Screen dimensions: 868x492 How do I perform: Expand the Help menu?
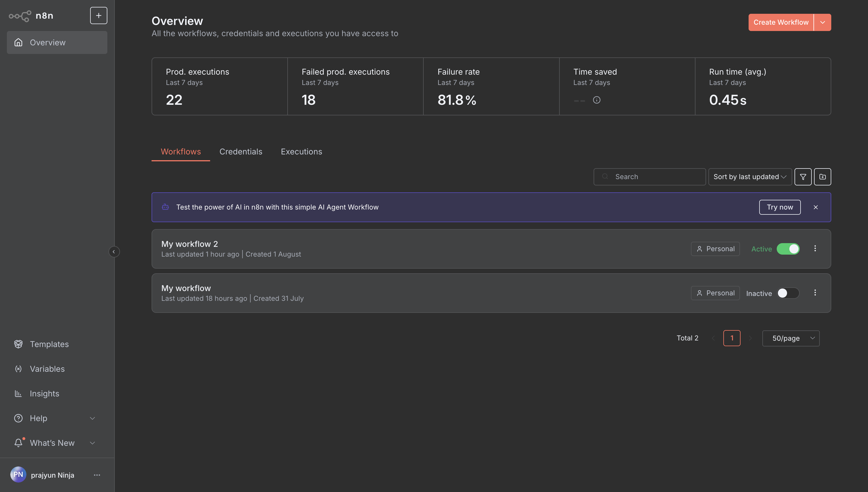tap(57, 418)
